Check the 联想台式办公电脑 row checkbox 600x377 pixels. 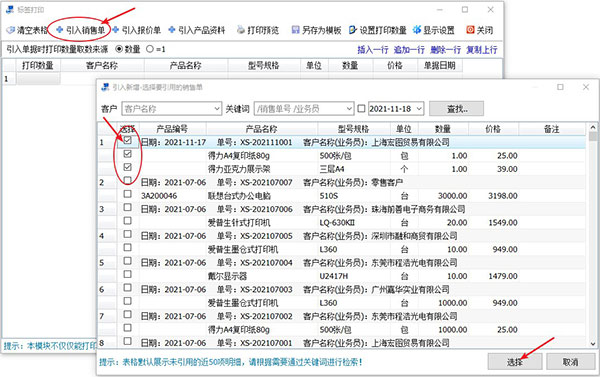127,194
